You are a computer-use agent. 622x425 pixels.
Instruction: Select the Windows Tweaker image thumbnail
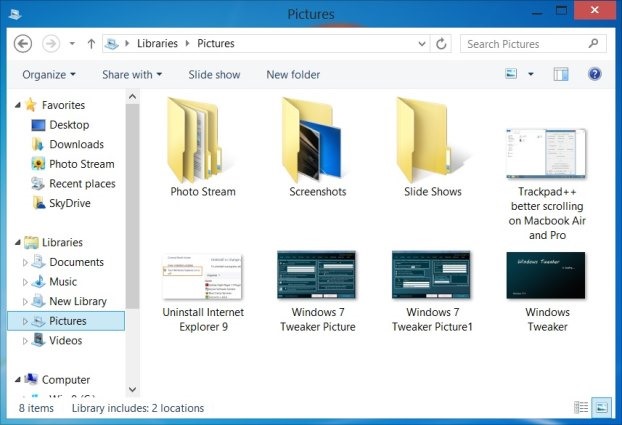tap(546, 275)
